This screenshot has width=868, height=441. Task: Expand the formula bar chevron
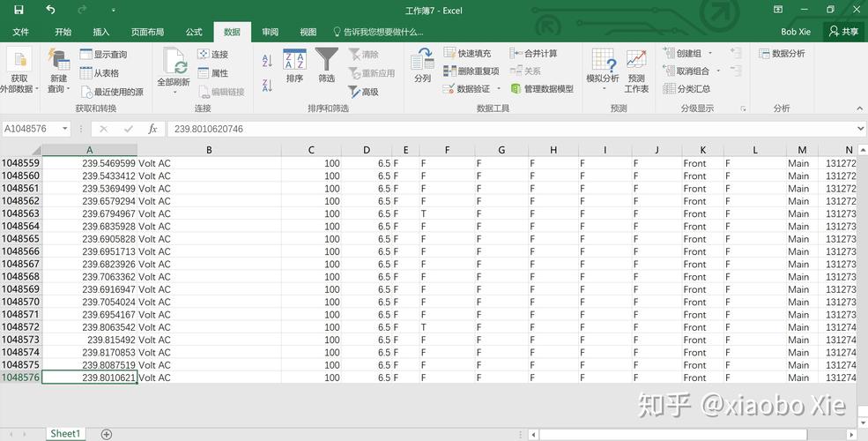click(x=860, y=129)
